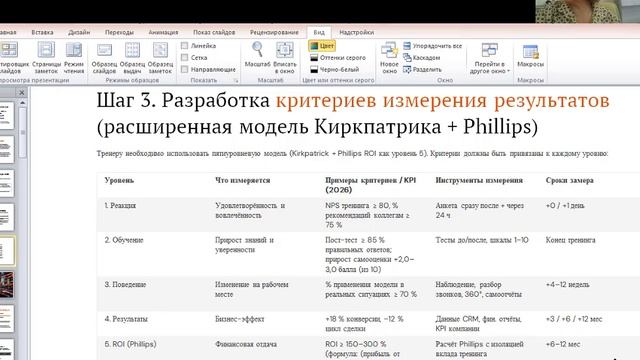Open the Переходы (Transitions) tab
This screenshot has height=360, width=640.
coord(119,32)
